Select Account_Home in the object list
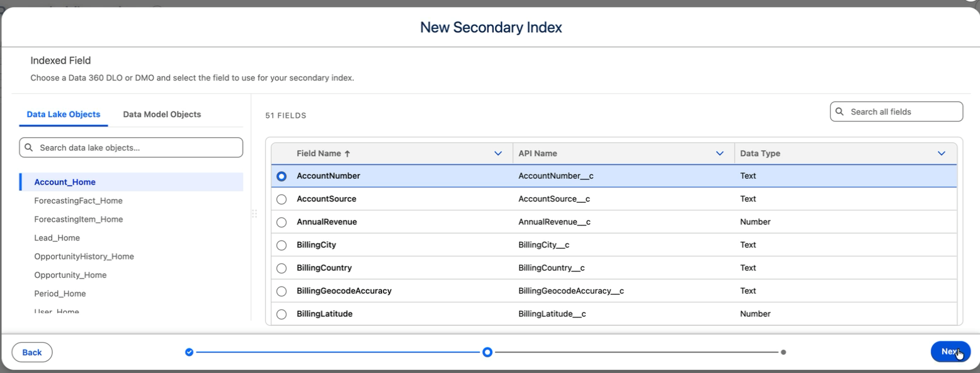 click(x=131, y=182)
